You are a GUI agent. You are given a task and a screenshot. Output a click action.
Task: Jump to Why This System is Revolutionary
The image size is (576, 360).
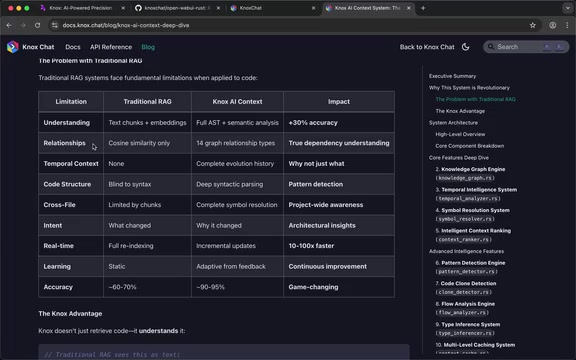tap(469, 88)
